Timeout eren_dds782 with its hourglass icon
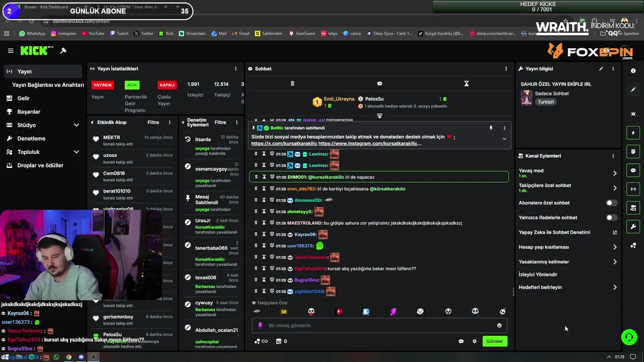Image resolution: width=644 pixels, height=362 pixels. [x=264, y=189]
